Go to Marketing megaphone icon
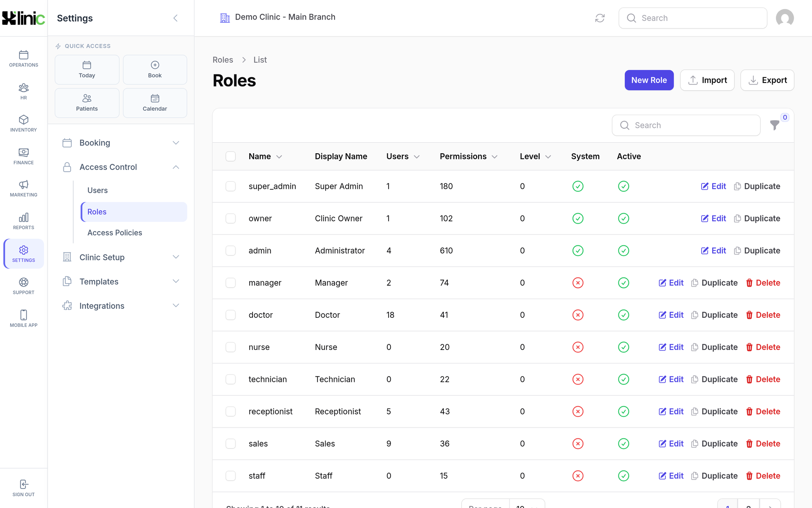 (x=24, y=185)
